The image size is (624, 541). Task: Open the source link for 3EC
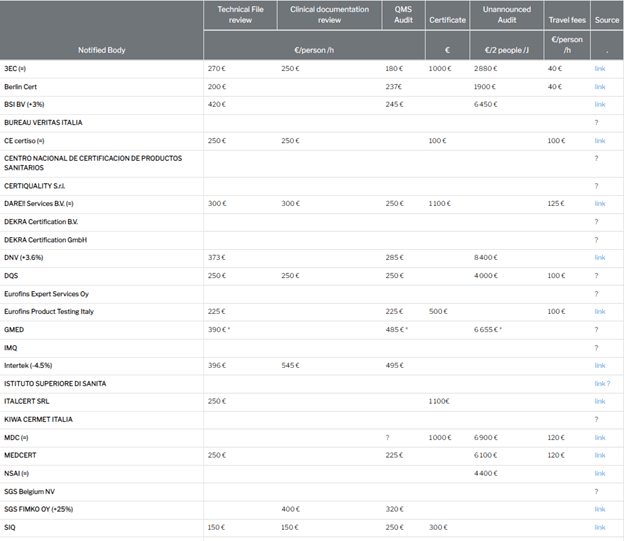(x=599, y=68)
